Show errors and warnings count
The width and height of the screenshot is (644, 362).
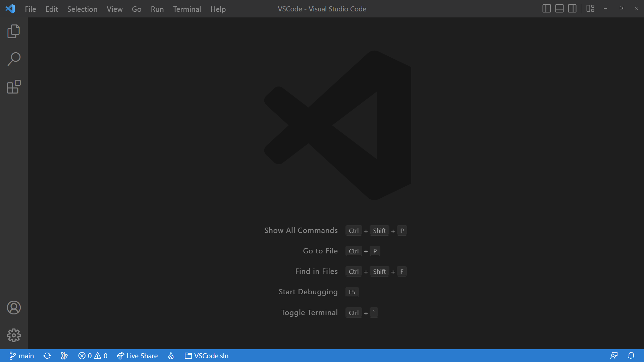93,356
